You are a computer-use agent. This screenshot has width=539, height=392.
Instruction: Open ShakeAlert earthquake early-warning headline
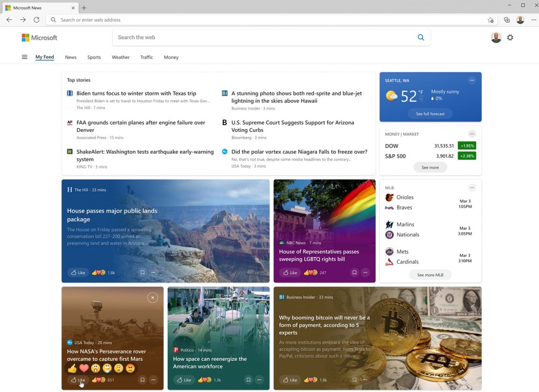point(145,156)
